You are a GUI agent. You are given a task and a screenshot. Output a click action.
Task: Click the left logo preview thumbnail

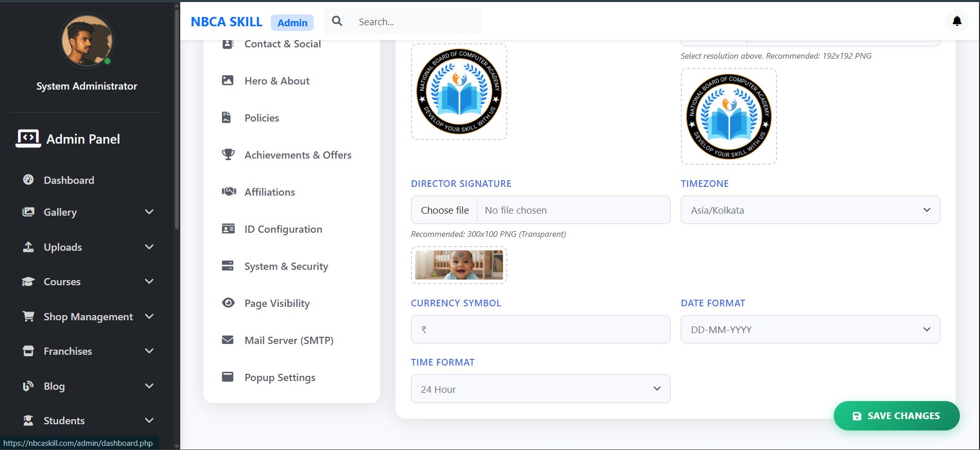459,92
